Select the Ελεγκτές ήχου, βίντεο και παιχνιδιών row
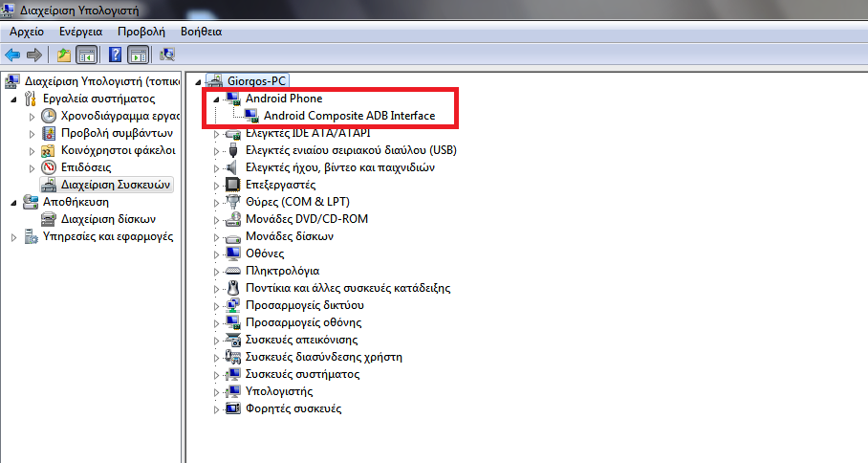This screenshot has width=868, height=463. 340,167
